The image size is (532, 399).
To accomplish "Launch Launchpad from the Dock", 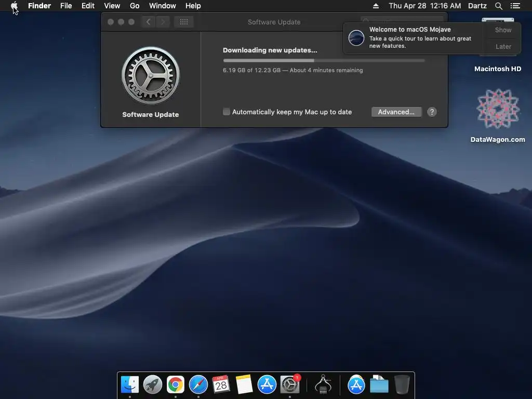I will 153,384.
